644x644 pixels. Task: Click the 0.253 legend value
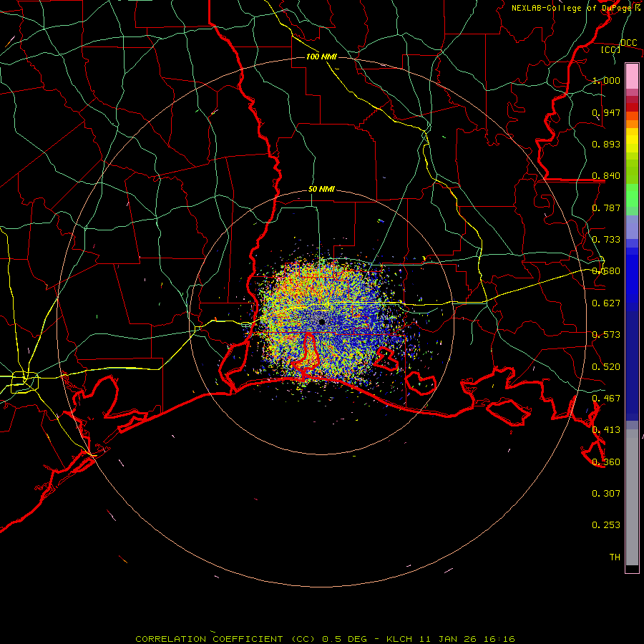(x=606, y=525)
